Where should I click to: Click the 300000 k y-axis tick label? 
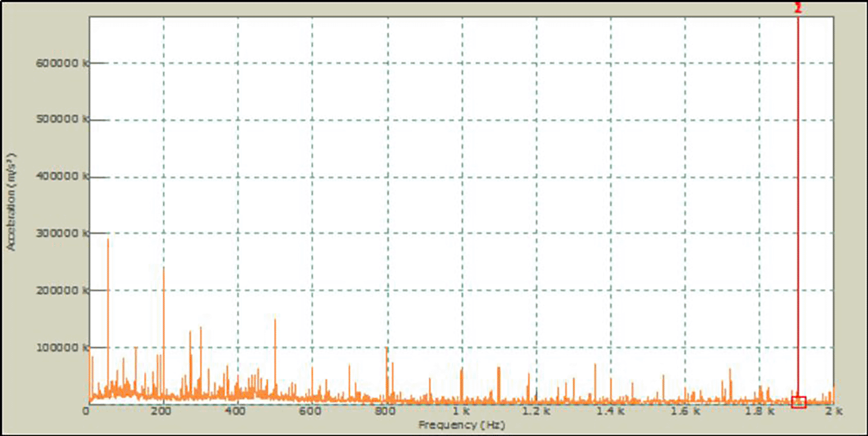tap(62, 233)
